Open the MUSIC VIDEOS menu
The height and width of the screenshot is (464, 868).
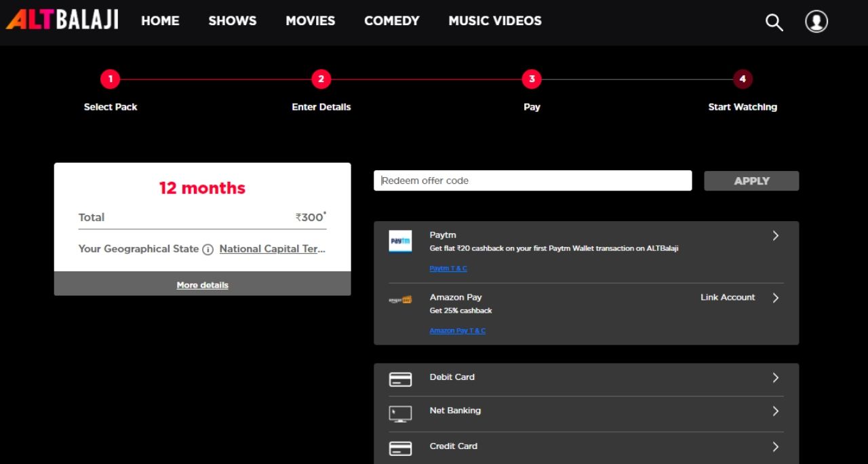495,21
